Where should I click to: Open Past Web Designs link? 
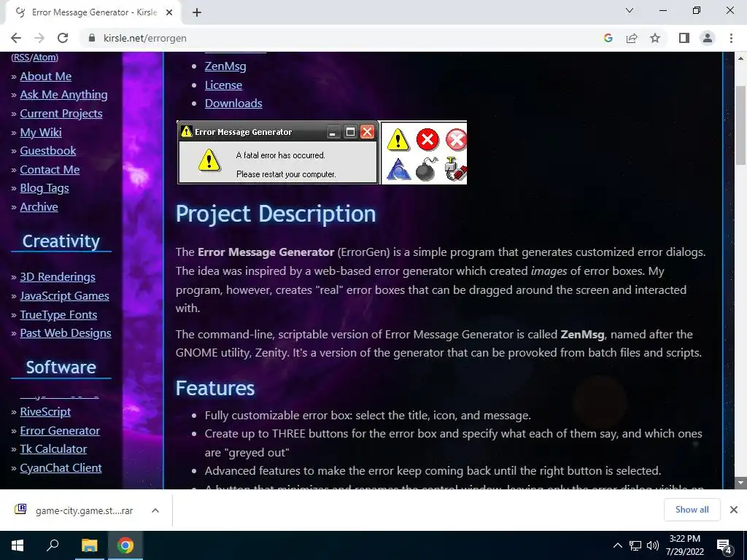tap(66, 333)
